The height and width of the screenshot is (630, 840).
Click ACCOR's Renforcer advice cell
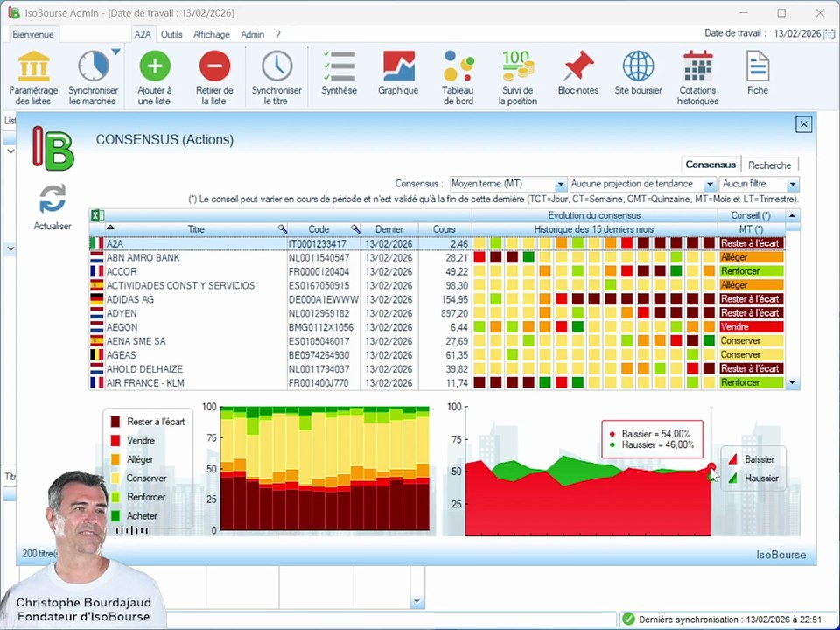[752, 271]
